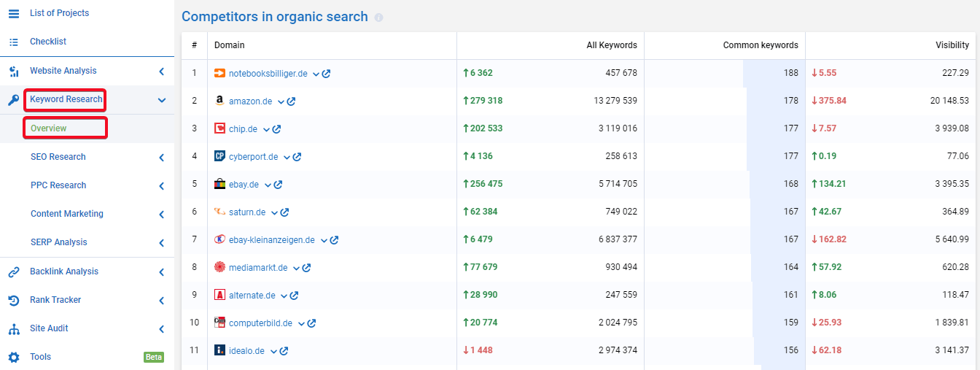Open dropdown arrow next to notebooksbilliger.de

316,74
